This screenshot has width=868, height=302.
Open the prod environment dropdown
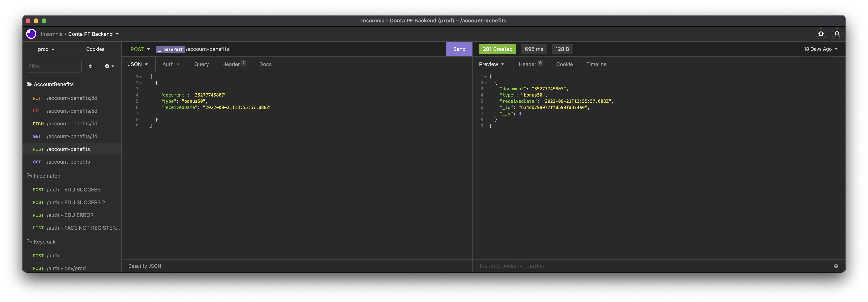tap(46, 49)
